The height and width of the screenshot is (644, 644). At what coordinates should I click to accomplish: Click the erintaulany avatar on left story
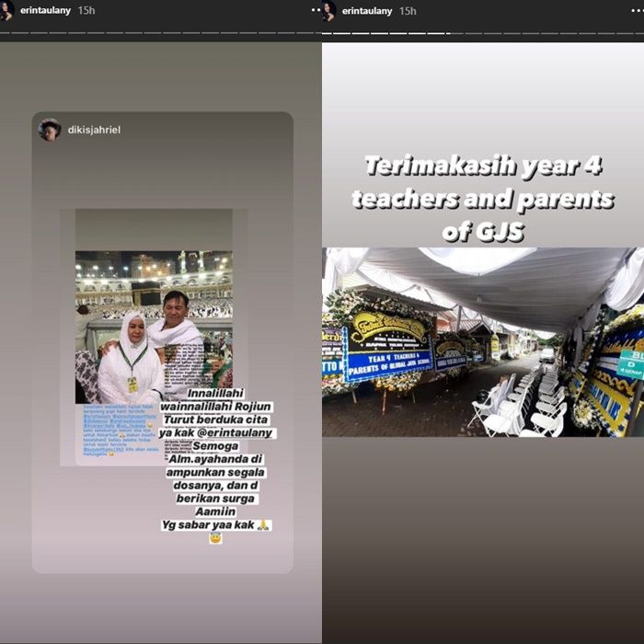click(6, 11)
